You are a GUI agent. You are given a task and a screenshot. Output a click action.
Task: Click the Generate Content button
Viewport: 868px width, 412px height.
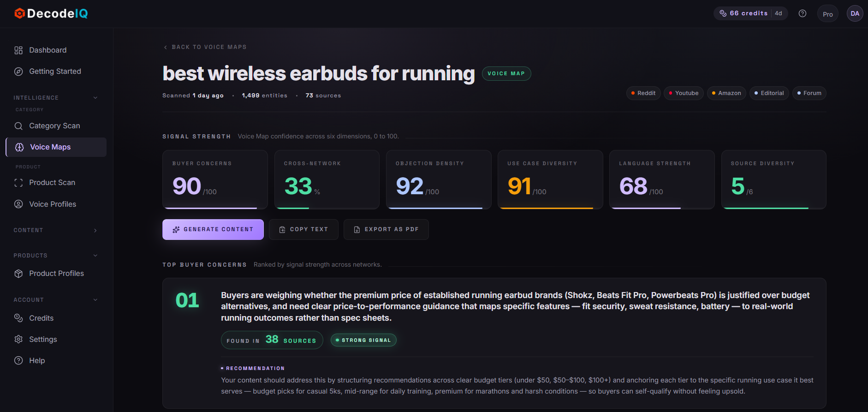tap(213, 229)
